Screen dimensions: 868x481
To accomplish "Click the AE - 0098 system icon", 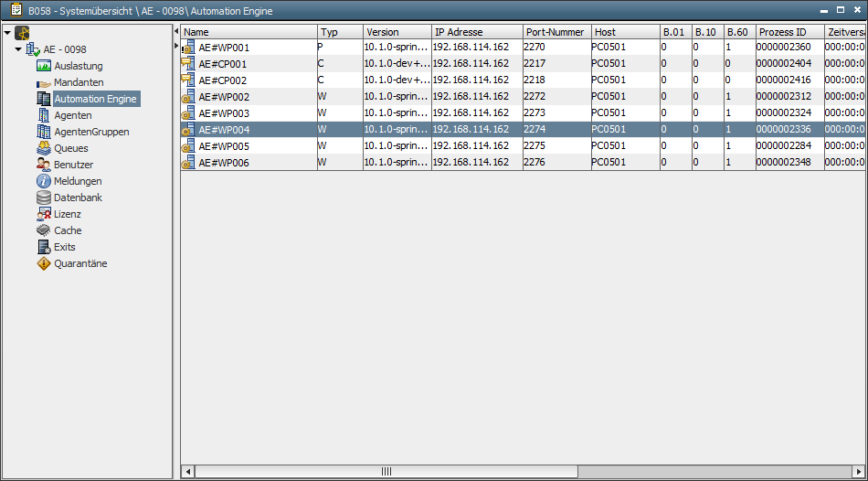I will 33,49.
